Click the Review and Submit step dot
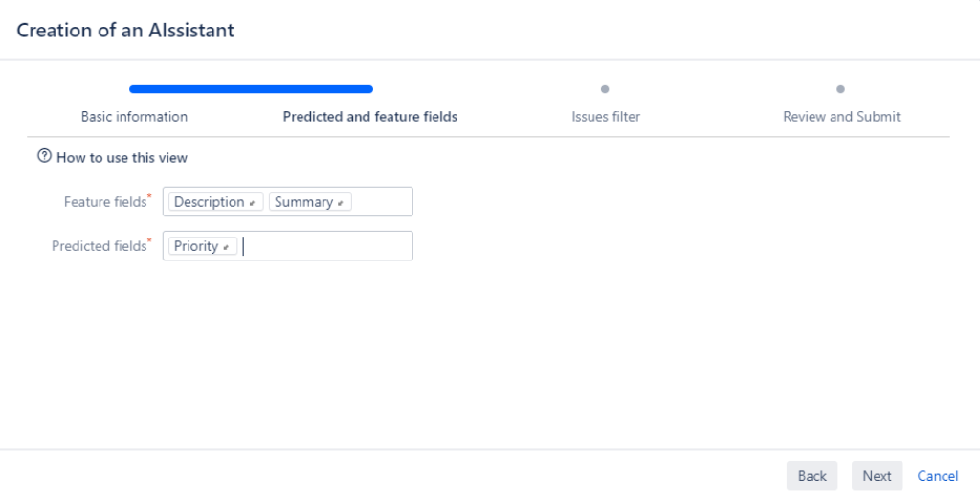Screen dimensions: 980x498 click(x=840, y=89)
